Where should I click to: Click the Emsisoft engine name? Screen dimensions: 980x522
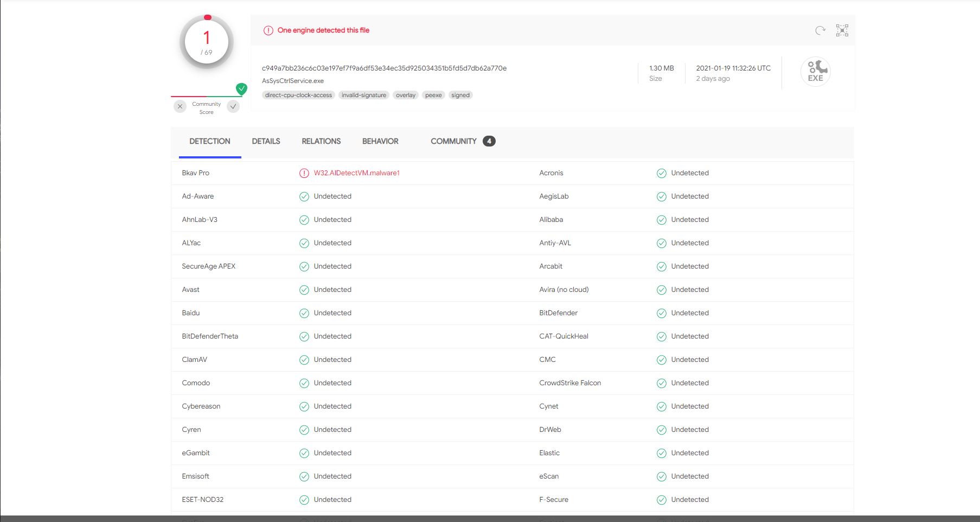pos(195,476)
